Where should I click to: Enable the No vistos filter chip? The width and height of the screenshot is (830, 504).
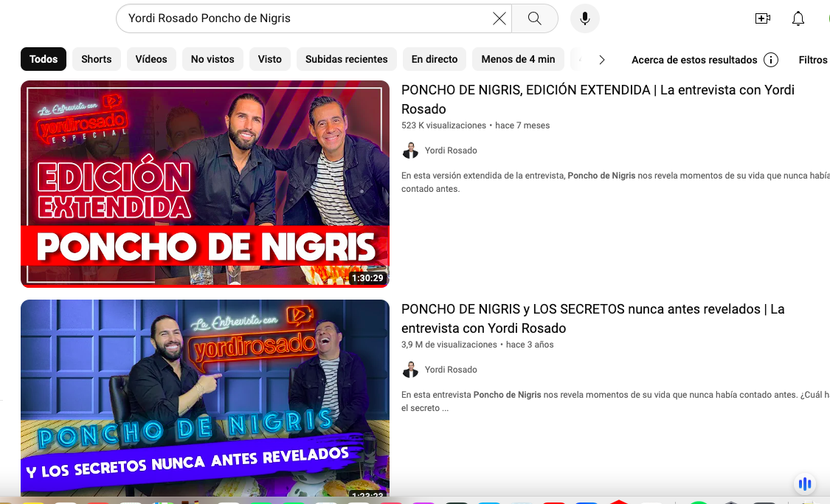(212, 59)
